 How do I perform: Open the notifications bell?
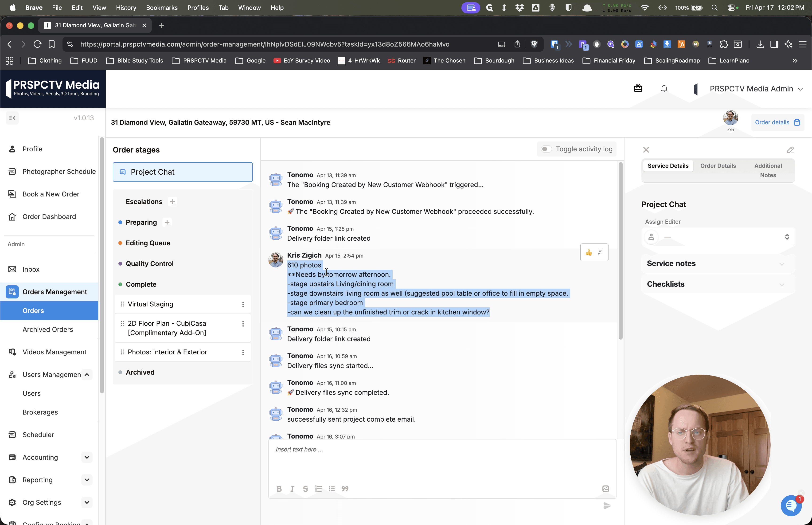point(664,89)
